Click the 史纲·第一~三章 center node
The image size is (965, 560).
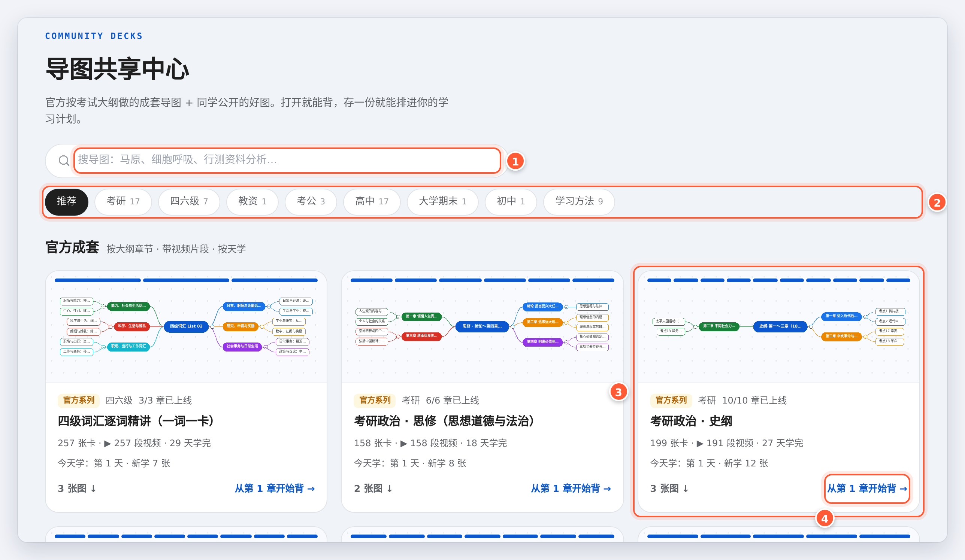click(x=780, y=326)
